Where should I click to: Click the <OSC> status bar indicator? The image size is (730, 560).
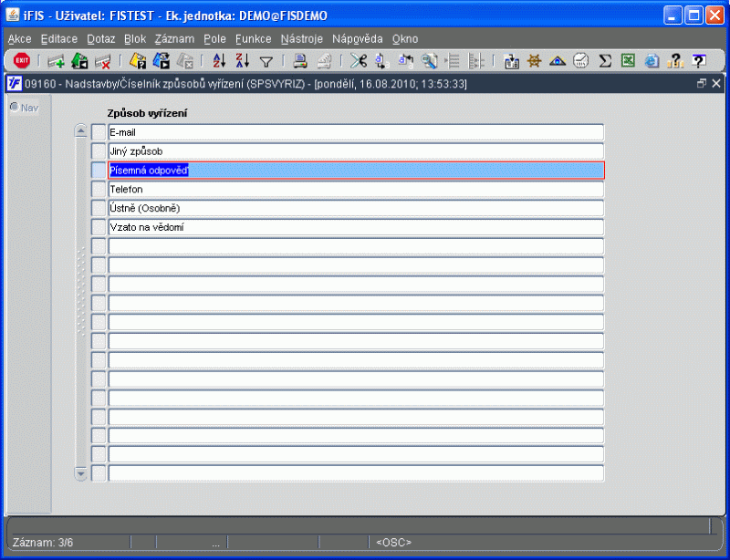pyautogui.click(x=394, y=543)
